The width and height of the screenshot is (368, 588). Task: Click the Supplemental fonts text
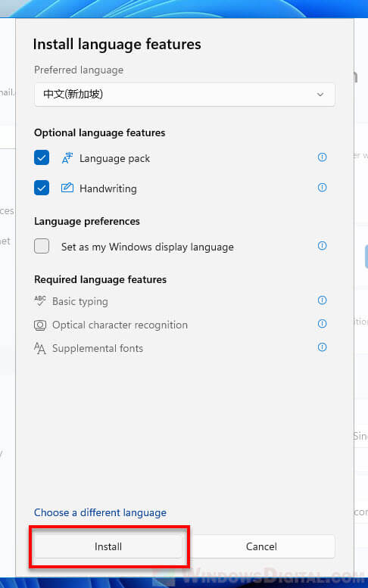click(98, 348)
